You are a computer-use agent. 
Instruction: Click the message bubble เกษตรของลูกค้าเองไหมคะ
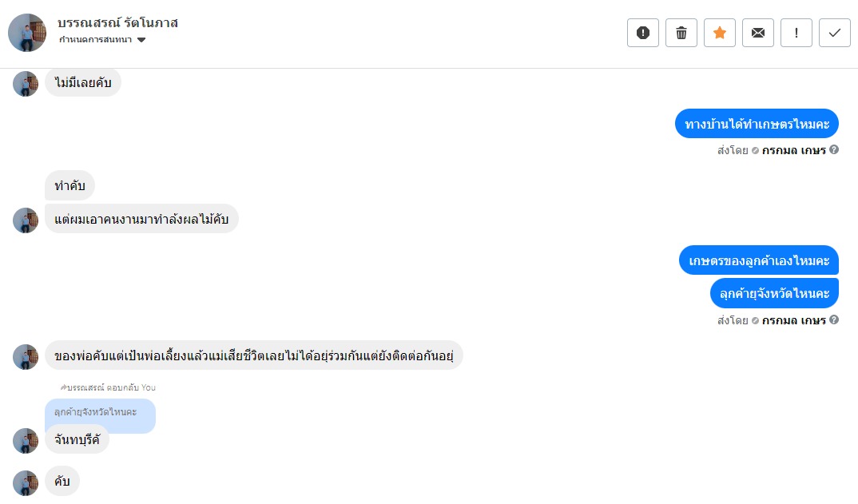759,260
